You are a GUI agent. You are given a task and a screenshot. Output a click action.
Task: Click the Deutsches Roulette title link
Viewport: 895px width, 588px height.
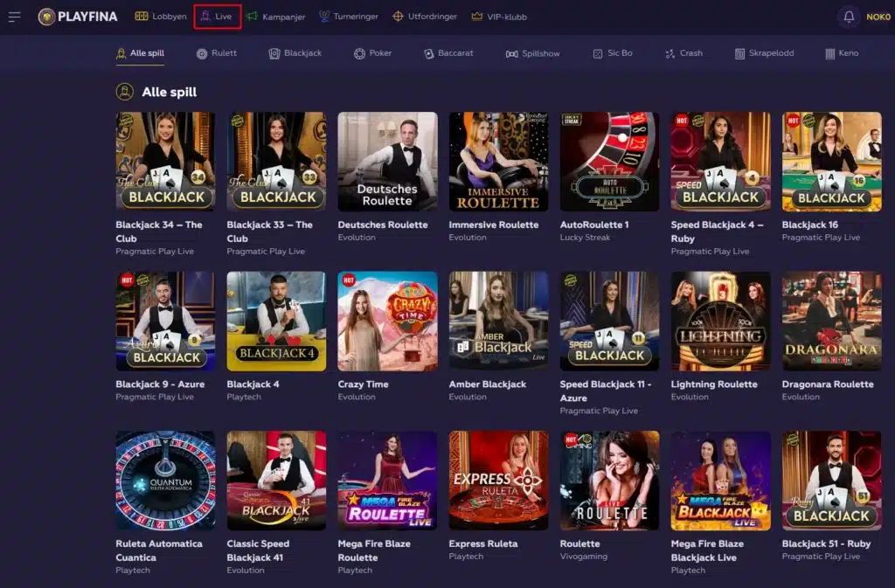(383, 225)
